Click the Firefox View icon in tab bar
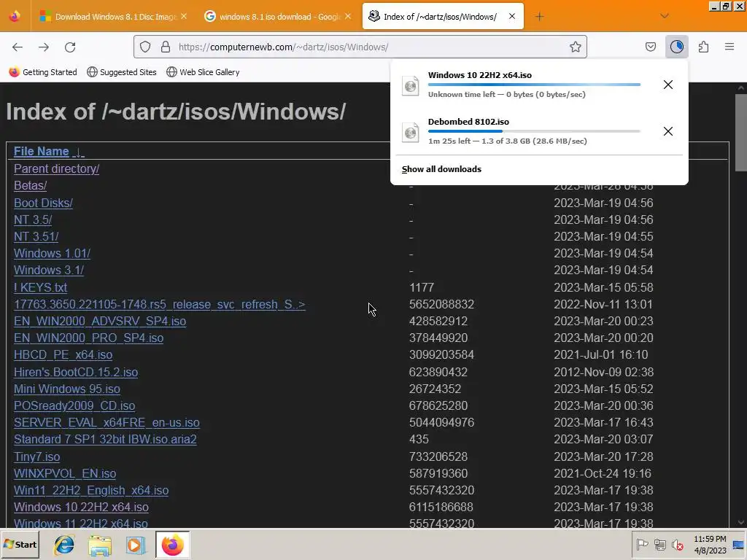Screen dimensions: 747x560 click(x=15, y=16)
